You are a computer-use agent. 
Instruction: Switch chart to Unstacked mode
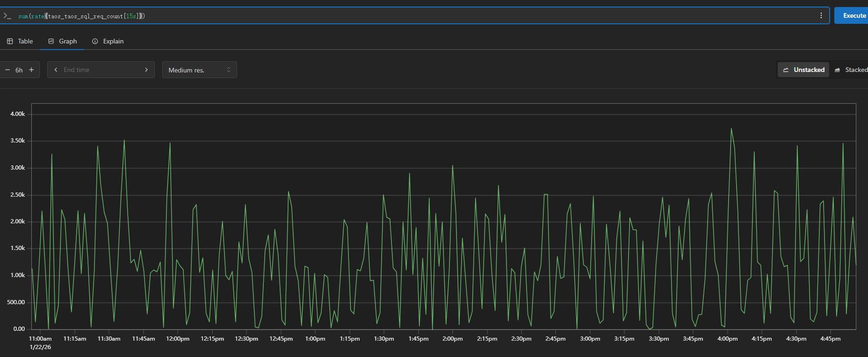(803, 70)
